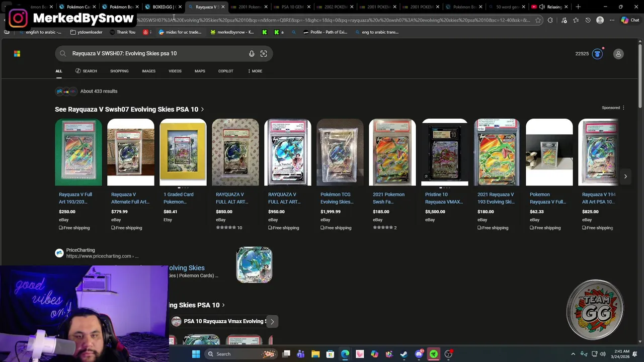Switch to the VIDEOS tab

point(175,71)
